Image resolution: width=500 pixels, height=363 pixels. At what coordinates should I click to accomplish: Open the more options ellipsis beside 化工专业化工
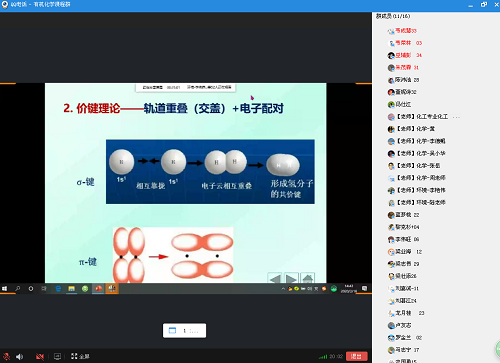pos(456,117)
